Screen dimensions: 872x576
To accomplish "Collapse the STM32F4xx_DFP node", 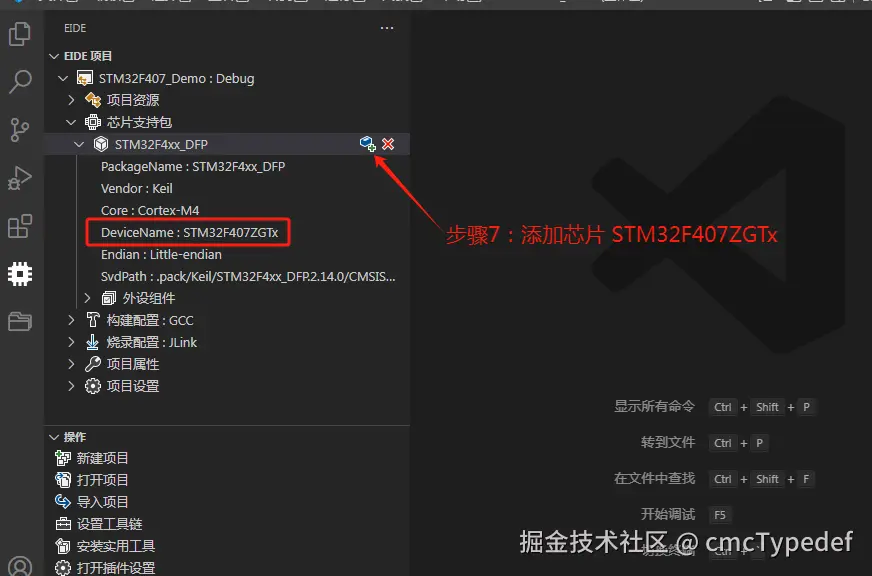I will click(79, 144).
